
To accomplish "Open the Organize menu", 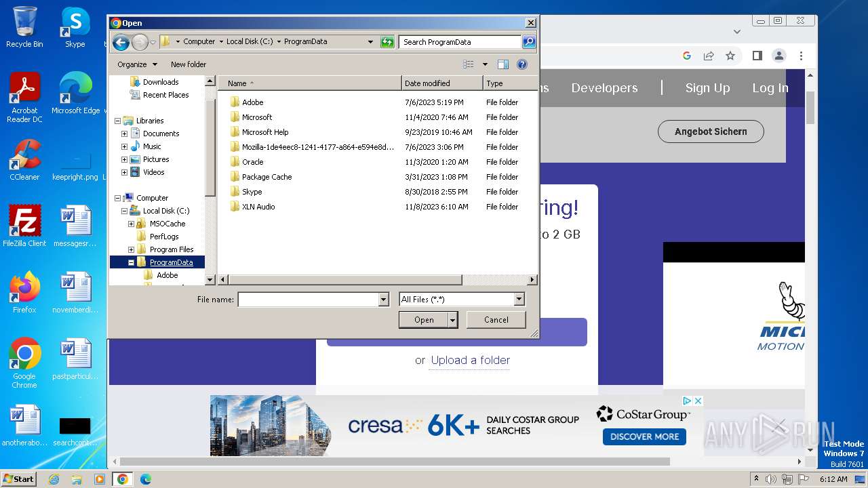I will (137, 64).
